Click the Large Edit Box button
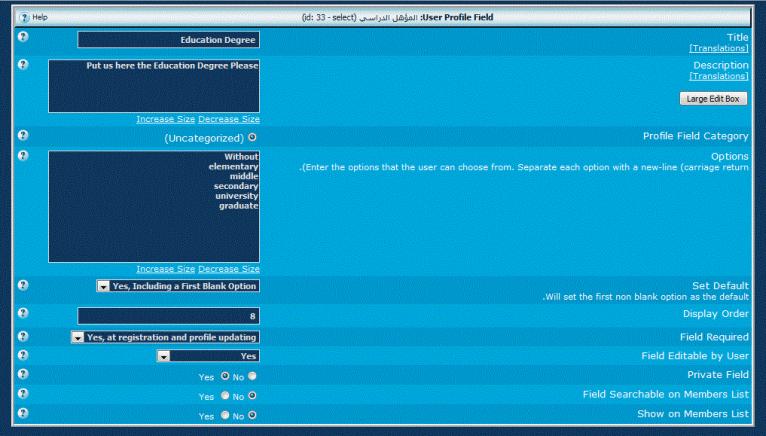 coord(712,99)
